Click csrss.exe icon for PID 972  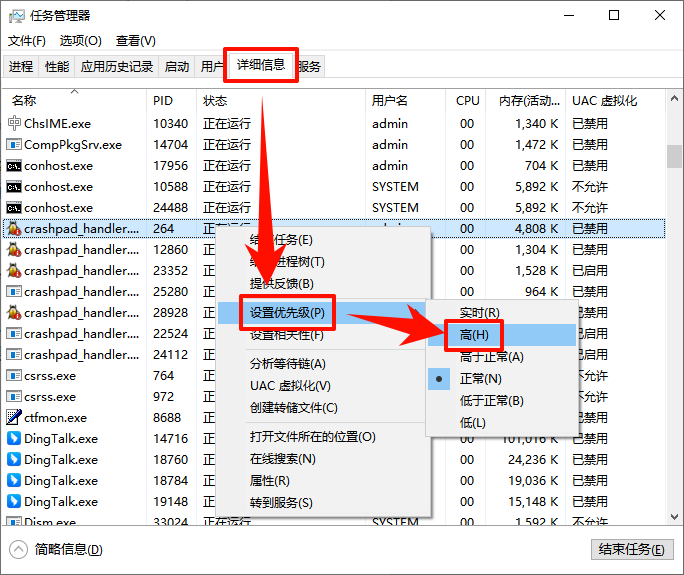[14, 397]
